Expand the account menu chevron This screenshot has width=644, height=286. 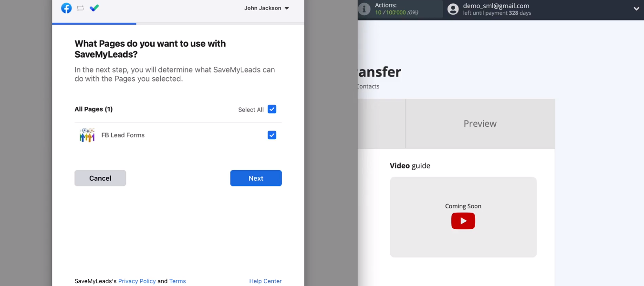coord(636,9)
